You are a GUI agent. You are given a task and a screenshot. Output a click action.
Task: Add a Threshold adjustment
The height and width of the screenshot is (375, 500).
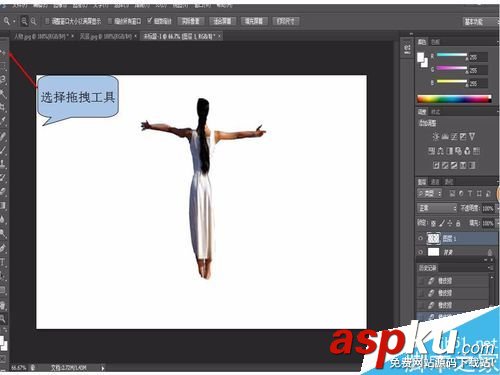454,165
